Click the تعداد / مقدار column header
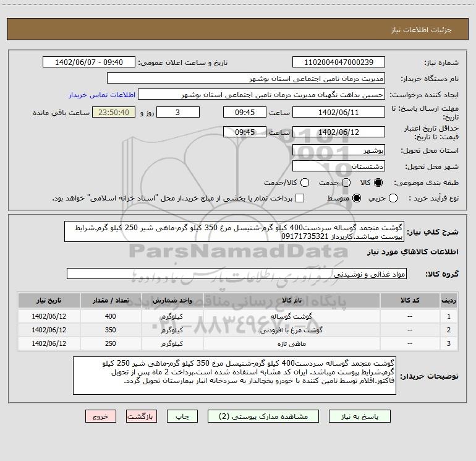Viewport: 476px width, 461px height. click(x=111, y=301)
